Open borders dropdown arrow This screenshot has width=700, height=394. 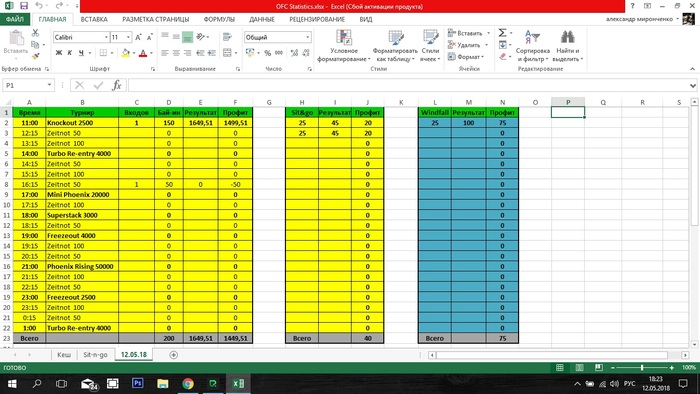[x=112, y=53]
